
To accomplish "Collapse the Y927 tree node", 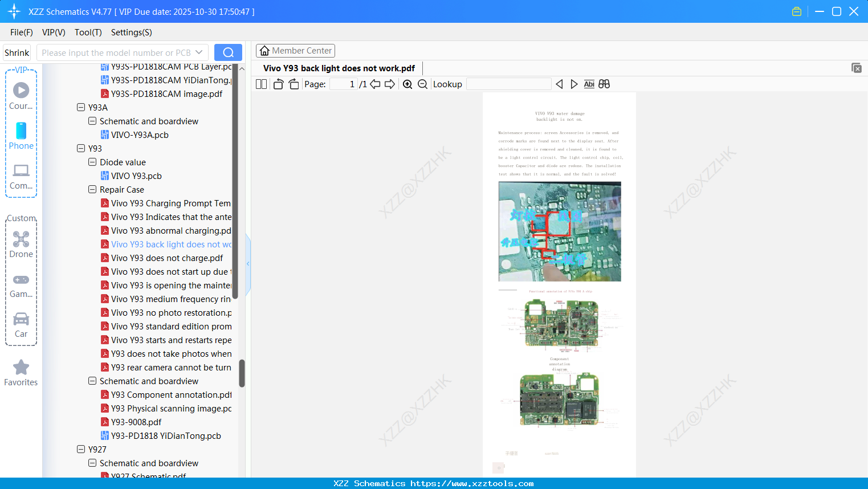I will pyautogui.click(x=81, y=449).
